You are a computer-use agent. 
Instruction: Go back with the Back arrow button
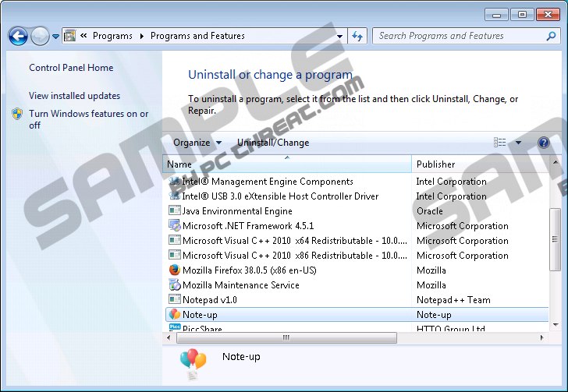pyautogui.click(x=18, y=36)
